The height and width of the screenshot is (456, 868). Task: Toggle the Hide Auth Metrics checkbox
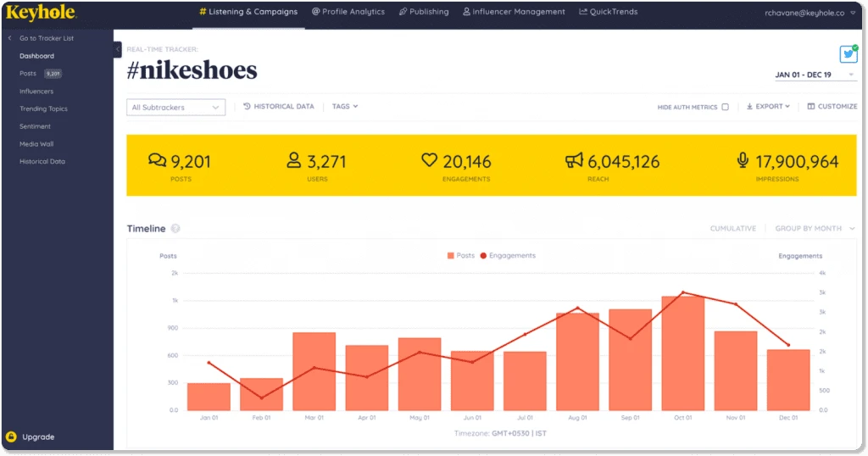[726, 107]
